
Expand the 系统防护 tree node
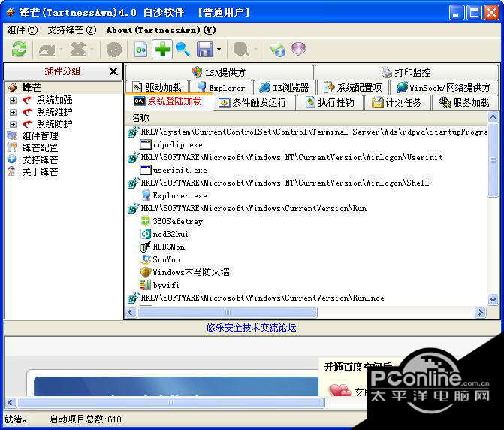(x=13, y=124)
